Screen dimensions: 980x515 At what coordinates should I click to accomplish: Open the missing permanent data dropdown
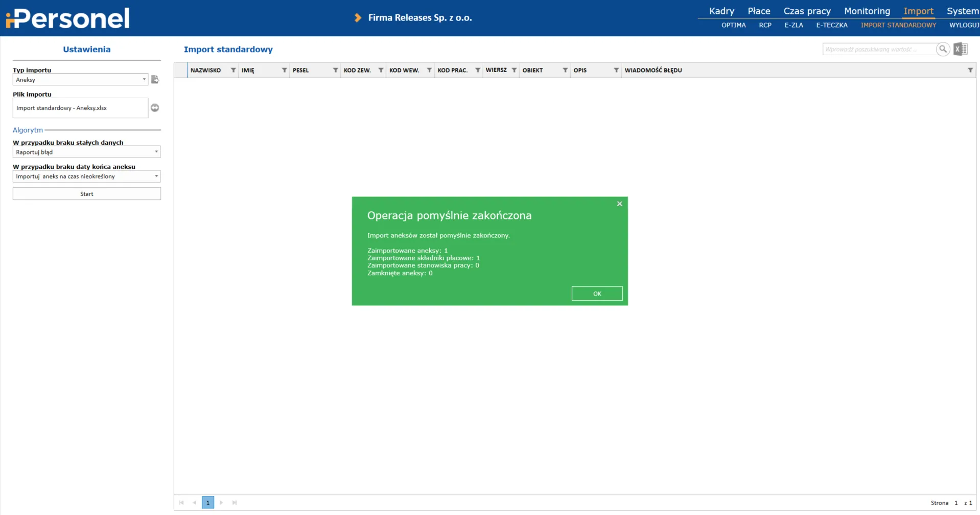coord(156,152)
